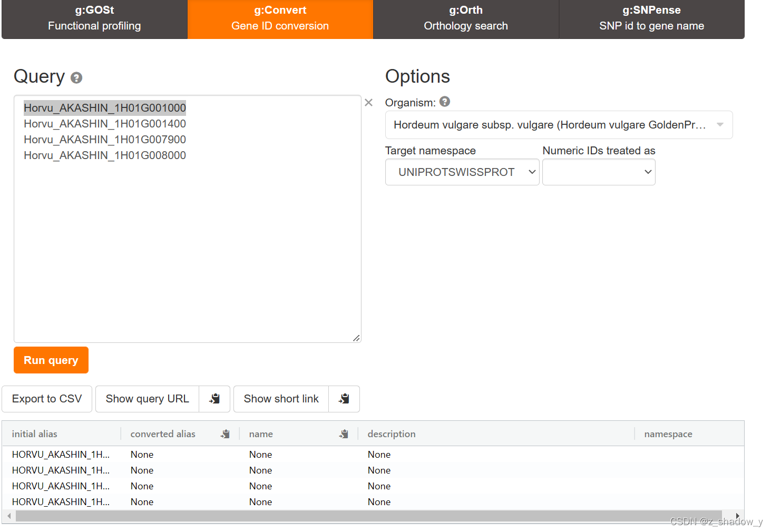Select query line Horvu_AKASHIN_1H01G001400
The width and height of the screenshot is (771, 532).
105,124
